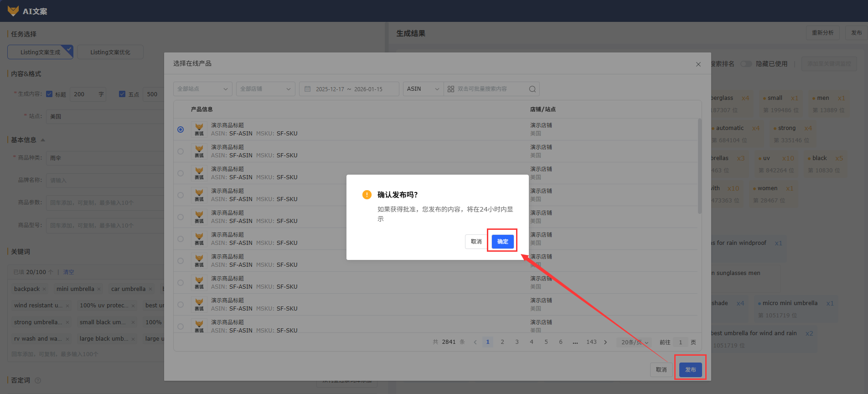Screen dimensions: 868x394
Task: Click the product list vertical scrollbar
Action: pos(700,166)
